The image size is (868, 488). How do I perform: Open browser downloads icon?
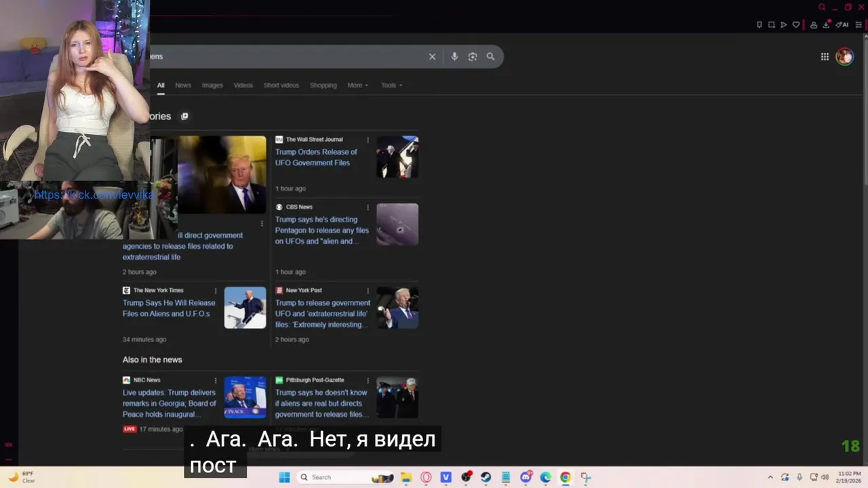pos(827,25)
